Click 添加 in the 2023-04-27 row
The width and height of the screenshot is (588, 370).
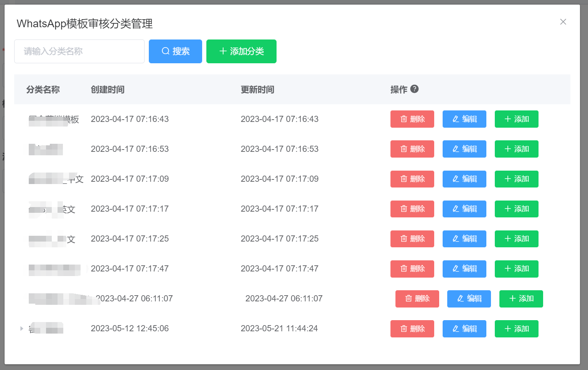[521, 299]
